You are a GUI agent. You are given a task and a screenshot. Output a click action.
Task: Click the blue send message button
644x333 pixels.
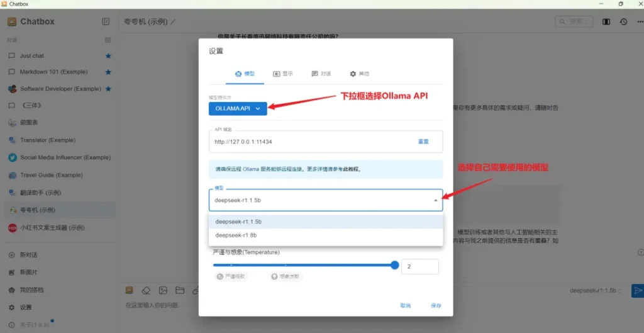637,290
